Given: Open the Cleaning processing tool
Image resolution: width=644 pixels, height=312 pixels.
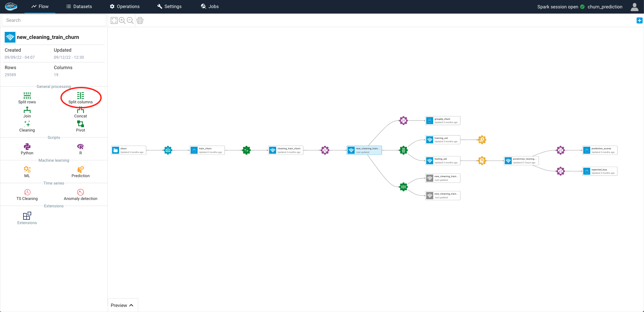Looking at the screenshot, I should (27, 126).
